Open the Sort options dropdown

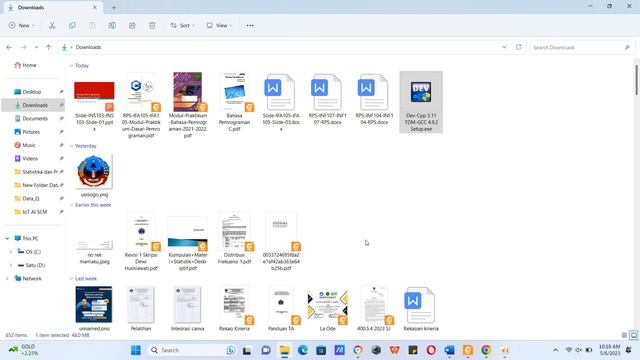pos(182,25)
